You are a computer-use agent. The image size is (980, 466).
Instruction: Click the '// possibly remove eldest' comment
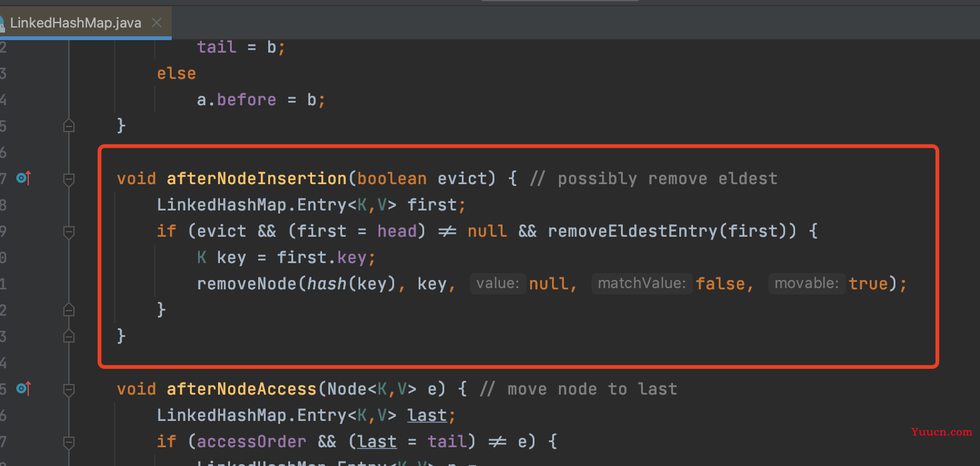point(654,179)
